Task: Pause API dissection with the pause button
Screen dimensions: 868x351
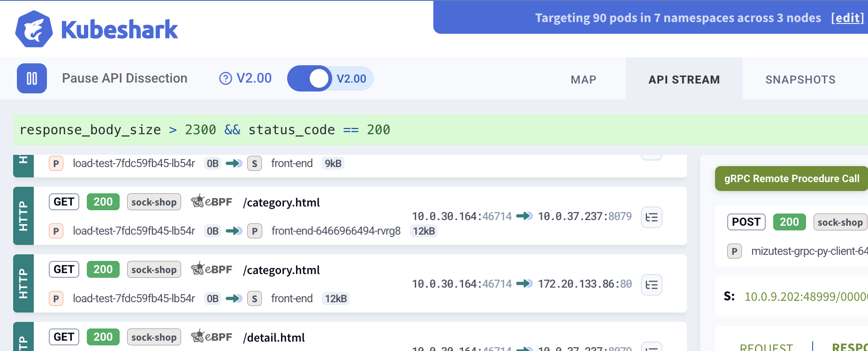Action: pyautogui.click(x=32, y=78)
